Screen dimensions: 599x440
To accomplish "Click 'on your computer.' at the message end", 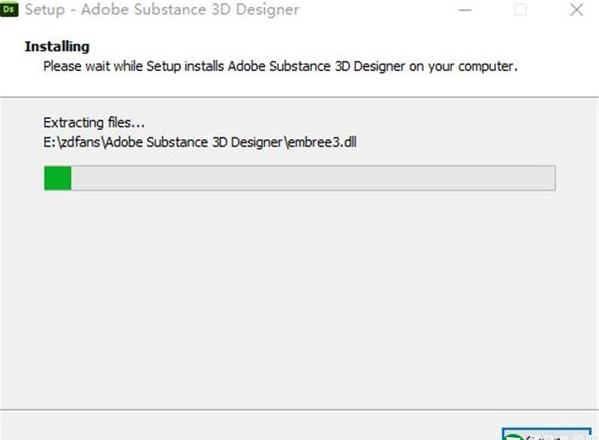I will click(x=463, y=66).
